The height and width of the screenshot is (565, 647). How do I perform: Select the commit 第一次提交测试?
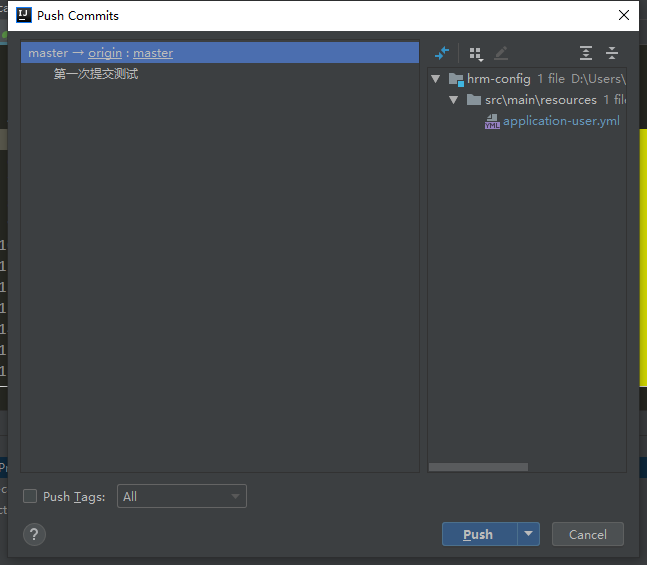click(96, 74)
